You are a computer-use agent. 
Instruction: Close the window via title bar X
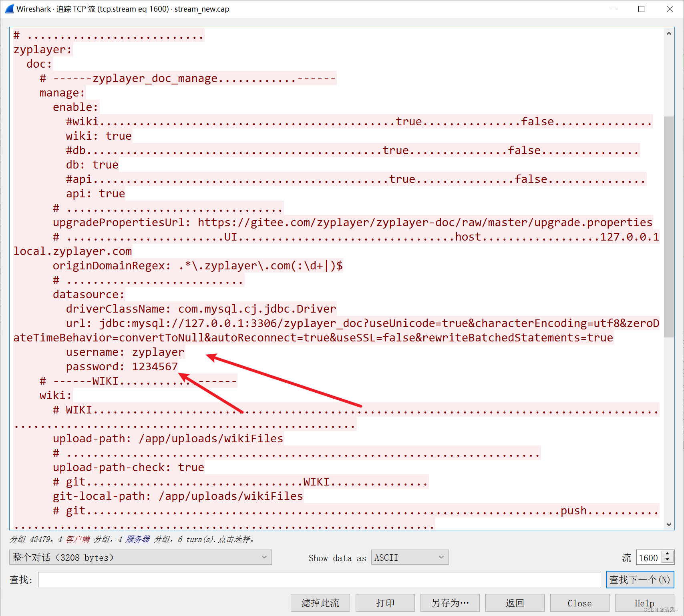click(x=669, y=9)
